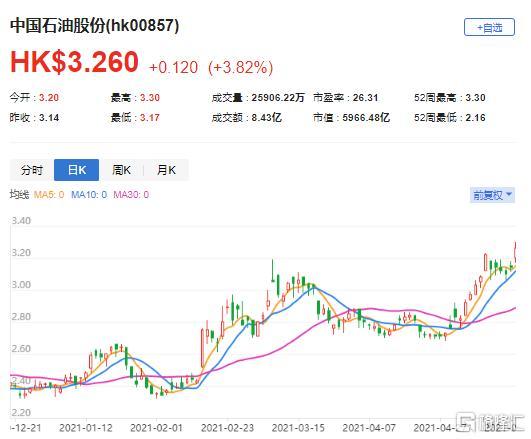Click the 成交额 8.43亿 value
The width and height of the screenshot is (531, 439).
point(266,118)
